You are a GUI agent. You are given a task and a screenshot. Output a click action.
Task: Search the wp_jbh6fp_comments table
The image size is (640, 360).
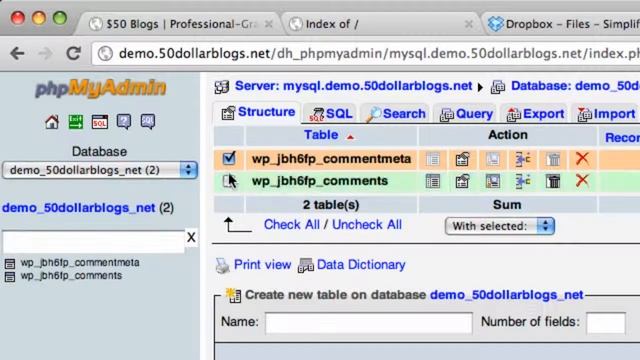tap(493, 181)
